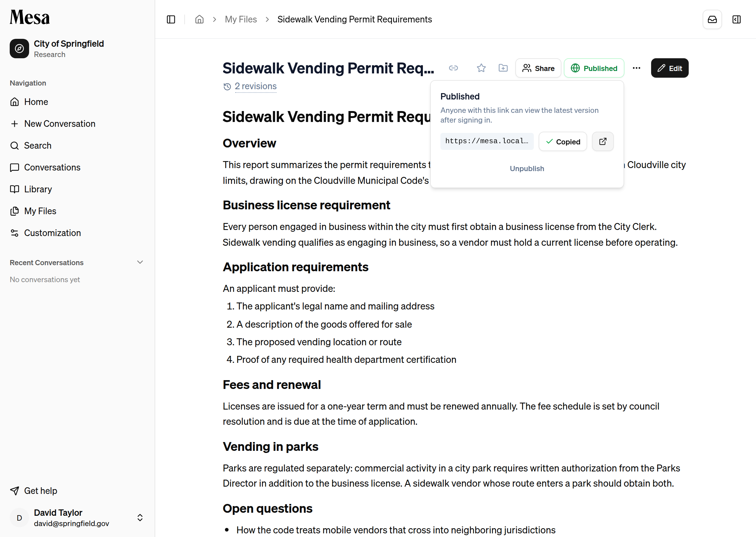Viewport: 756px width, 537px height.
Task: Open Customization settings
Action: [x=77, y=233]
